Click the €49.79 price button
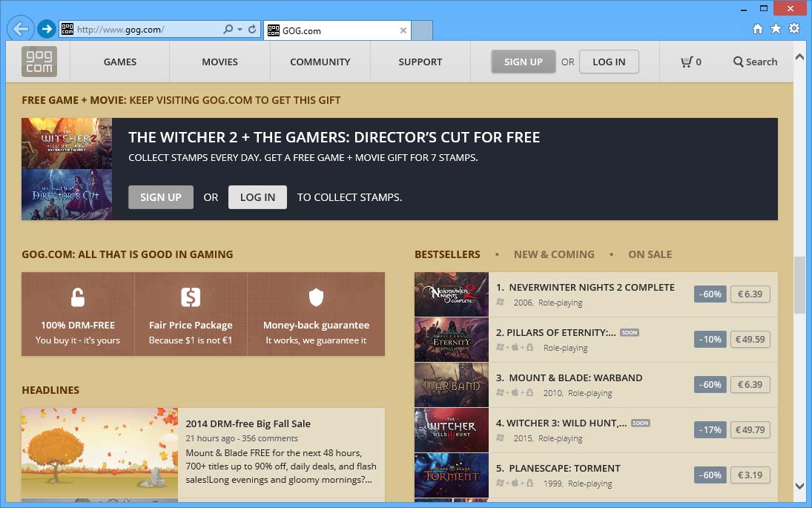The height and width of the screenshot is (508, 812). coord(750,430)
